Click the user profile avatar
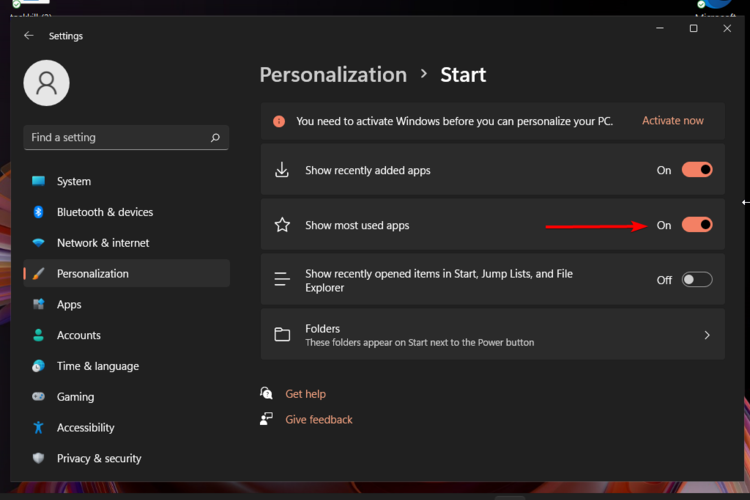750x500 pixels. tap(46, 83)
